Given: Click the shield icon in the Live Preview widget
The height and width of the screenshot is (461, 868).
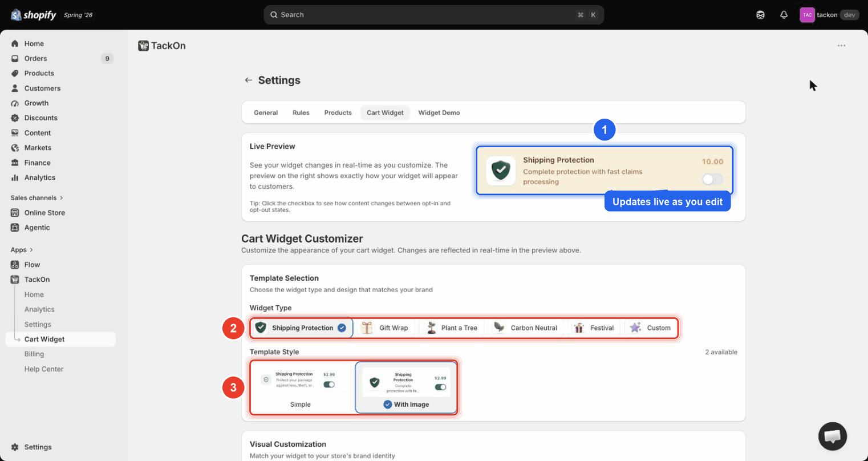Looking at the screenshot, I should [501, 170].
